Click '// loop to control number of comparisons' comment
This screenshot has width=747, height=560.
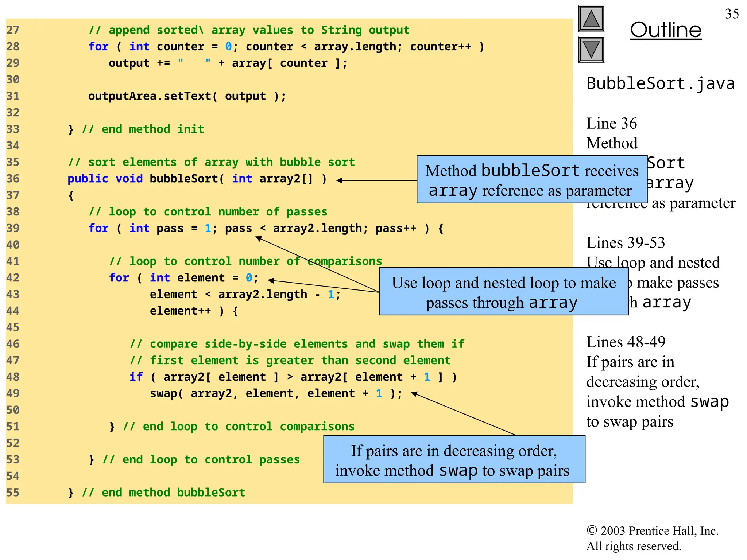245,261
